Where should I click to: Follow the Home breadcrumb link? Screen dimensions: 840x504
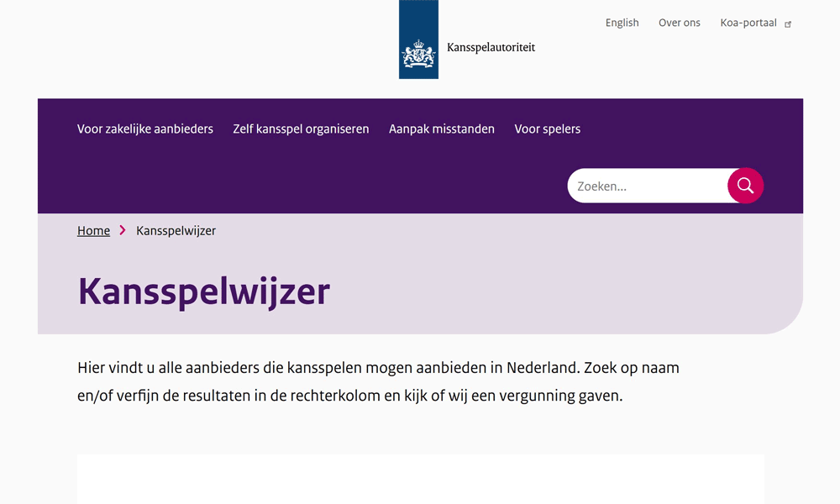click(x=93, y=231)
